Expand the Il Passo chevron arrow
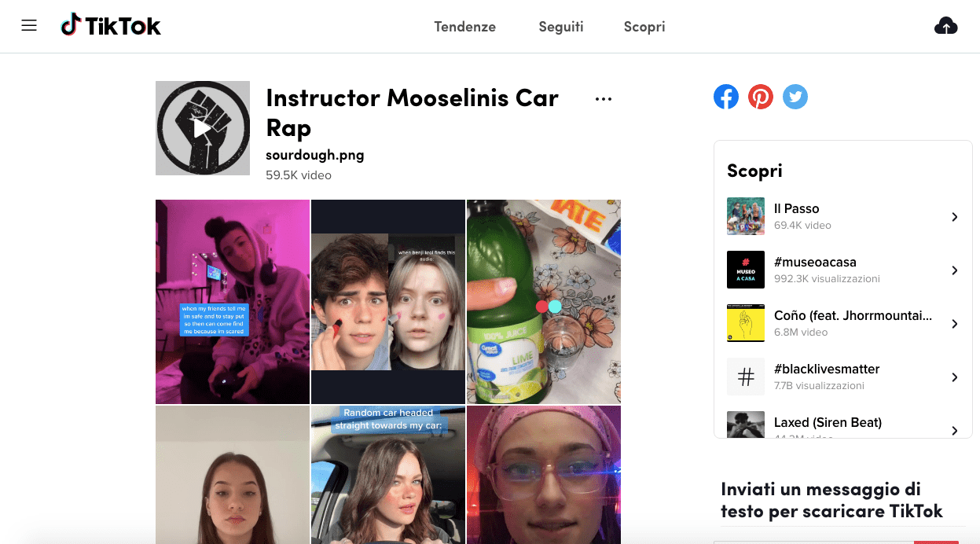Screen dimensions: 980x544 [954, 217]
